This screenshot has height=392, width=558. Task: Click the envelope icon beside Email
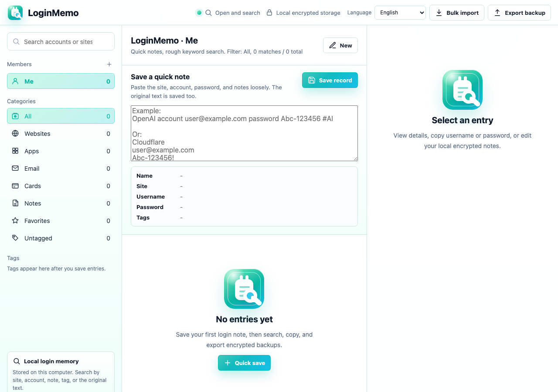pyautogui.click(x=15, y=168)
